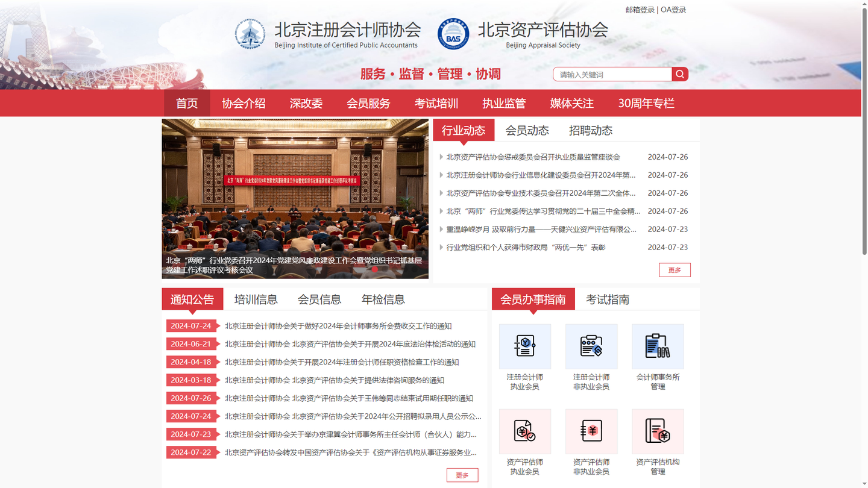
Task: Select the 会员办事指南 tab
Action: coord(533,299)
